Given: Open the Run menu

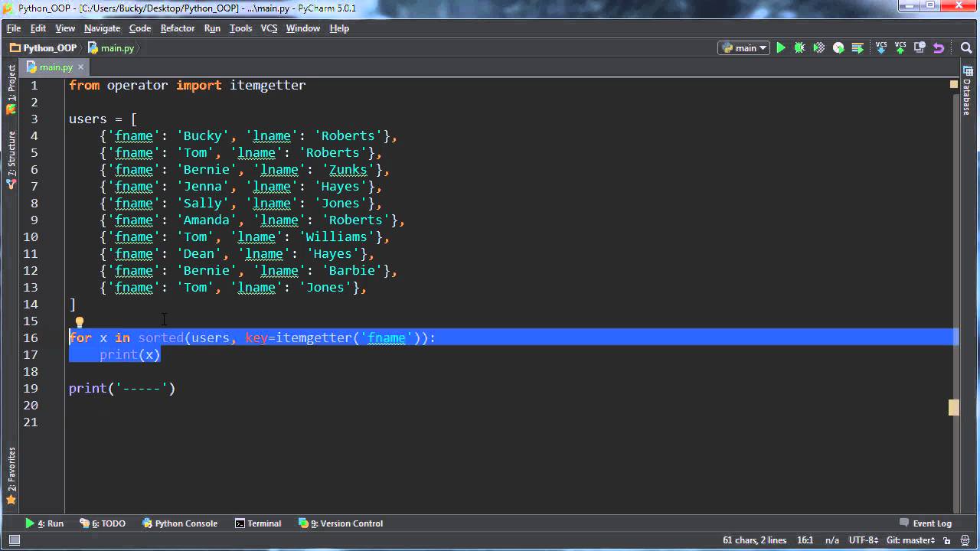Looking at the screenshot, I should click(x=212, y=28).
